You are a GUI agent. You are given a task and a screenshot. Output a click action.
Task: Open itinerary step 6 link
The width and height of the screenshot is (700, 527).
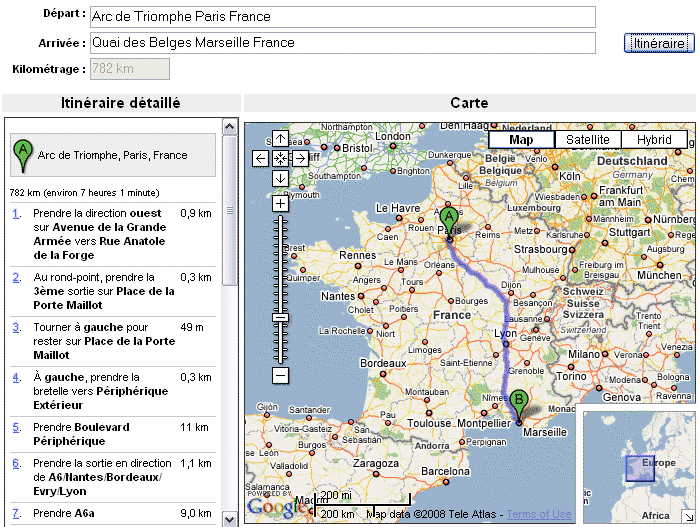point(16,463)
